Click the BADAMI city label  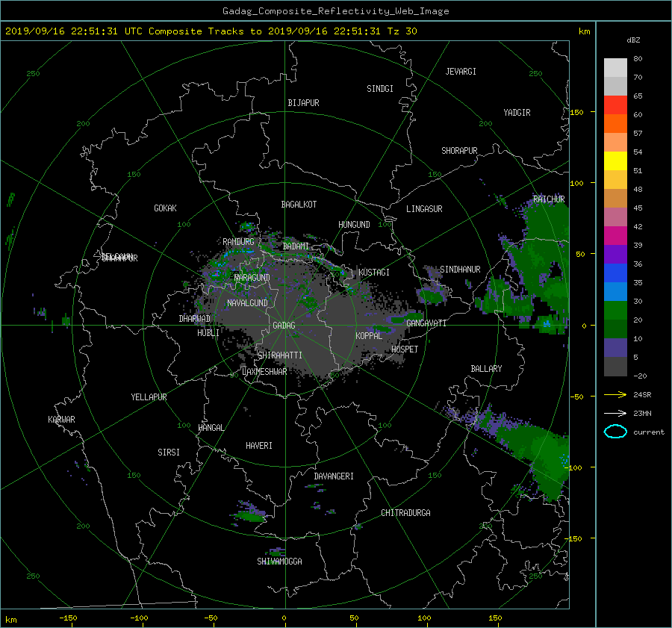(296, 246)
